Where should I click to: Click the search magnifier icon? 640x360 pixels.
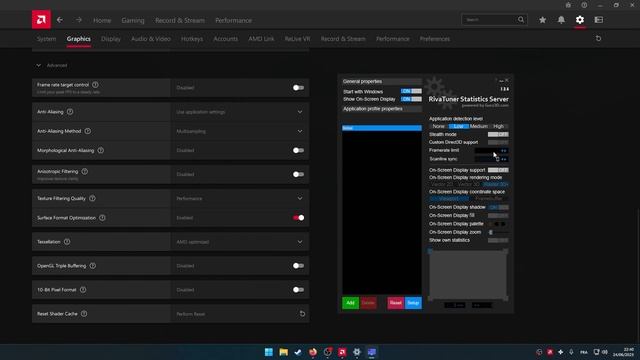click(x=521, y=20)
